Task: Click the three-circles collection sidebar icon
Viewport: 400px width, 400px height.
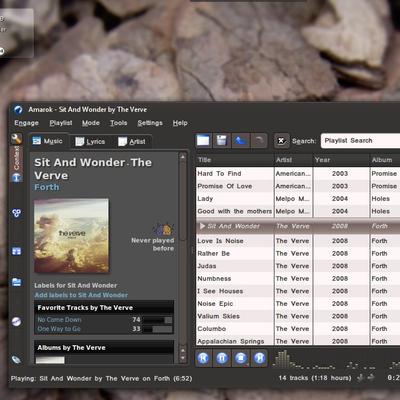Action: (x=17, y=213)
